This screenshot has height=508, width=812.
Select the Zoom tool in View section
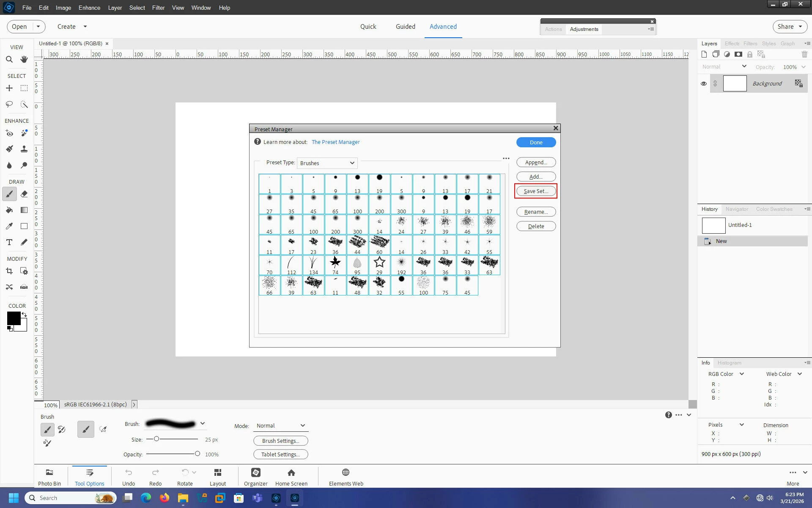click(x=9, y=59)
